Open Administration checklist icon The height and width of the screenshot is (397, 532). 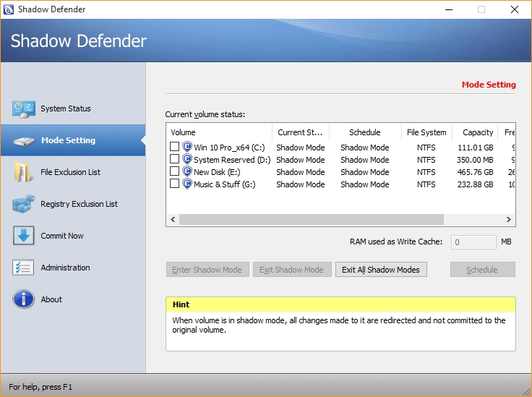click(x=24, y=268)
